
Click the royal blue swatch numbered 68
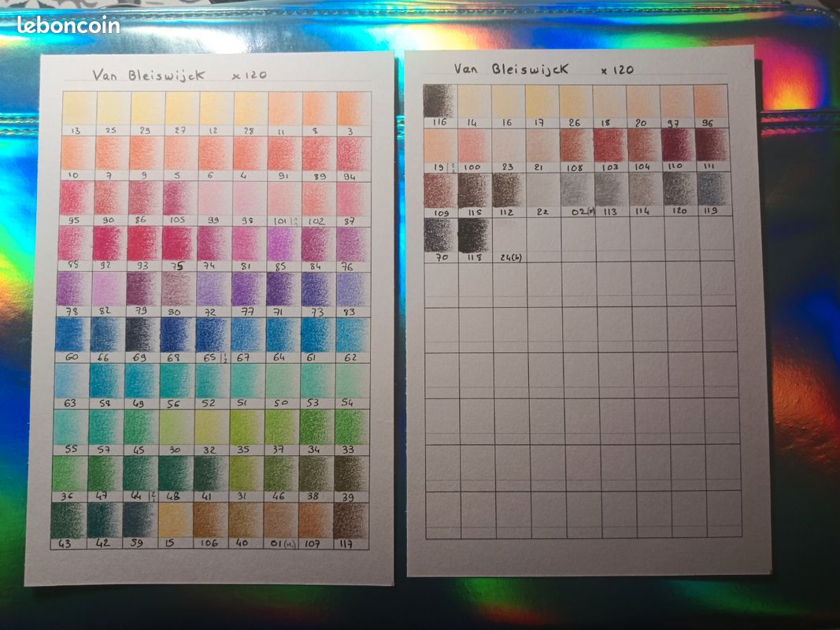coord(177,335)
